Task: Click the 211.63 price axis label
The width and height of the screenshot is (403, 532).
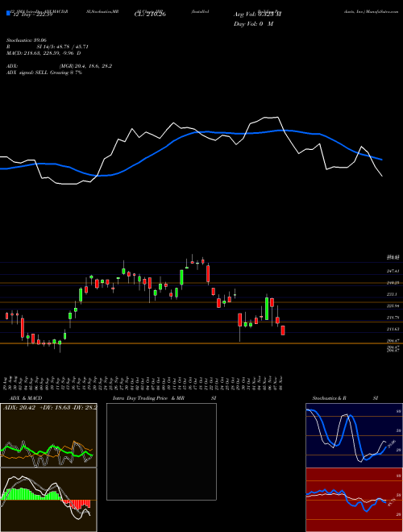Action: point(393,329)
